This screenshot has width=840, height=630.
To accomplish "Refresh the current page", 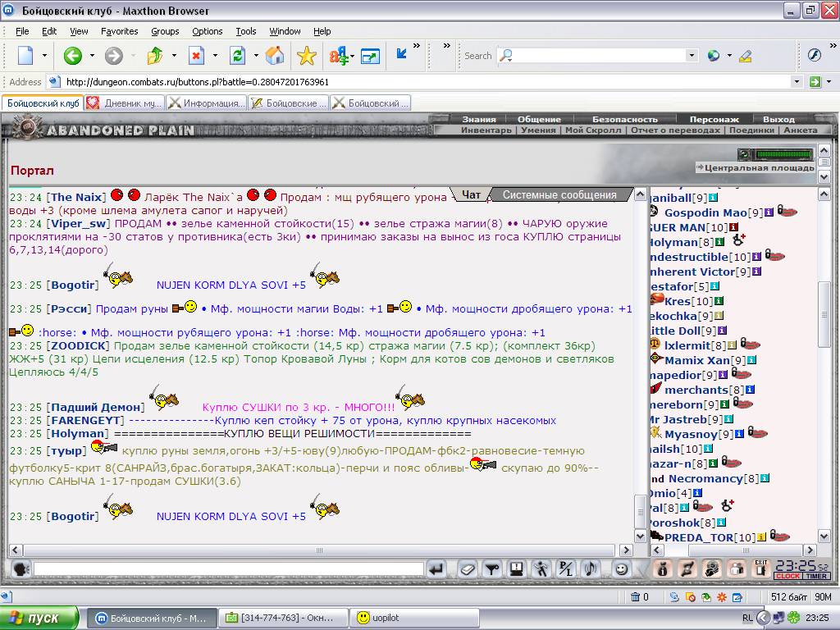I will point(237,55).
